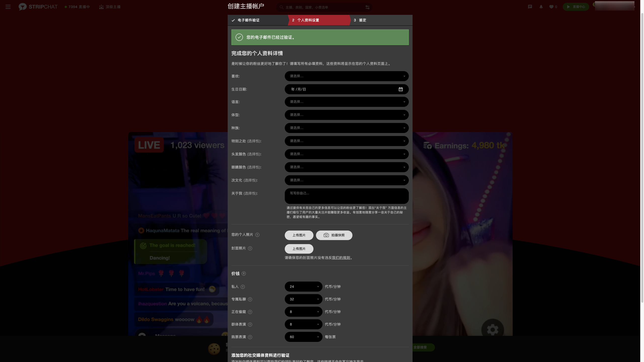Show help for 封面照片

[250, 248]
